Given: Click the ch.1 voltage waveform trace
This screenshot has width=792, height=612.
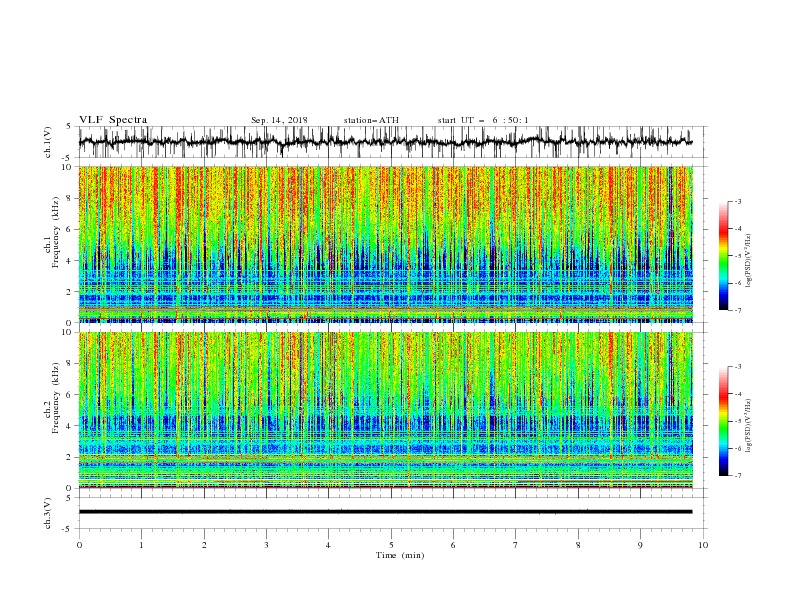Looking at the screenshot, I should coord(386,142).
